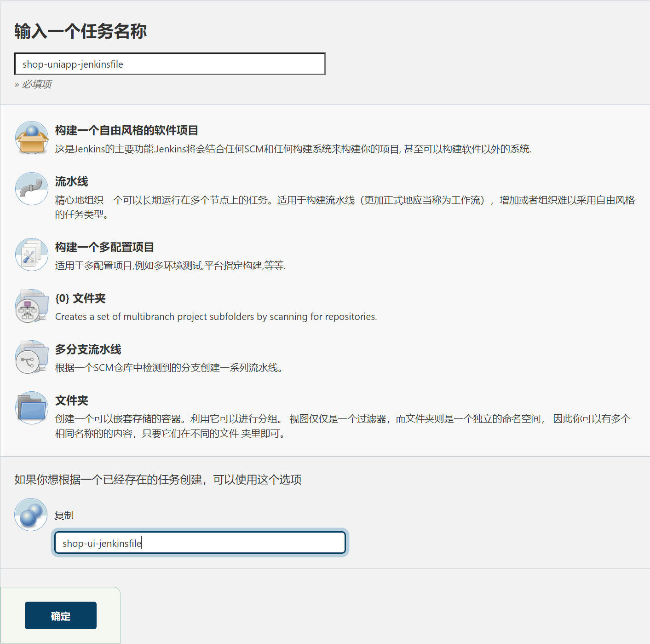650x644 pixels.
Task: Click the multibranch project subfolders description
Action: (216, 317)
